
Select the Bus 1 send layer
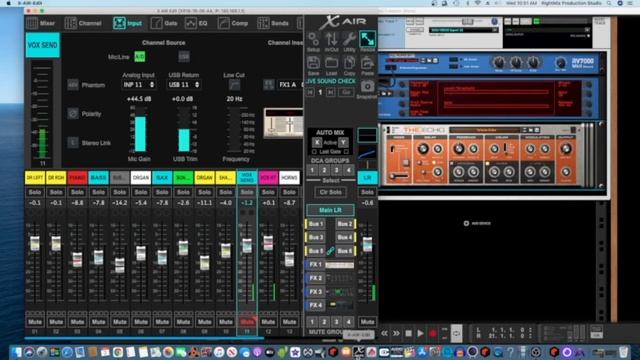pos(316,224)
